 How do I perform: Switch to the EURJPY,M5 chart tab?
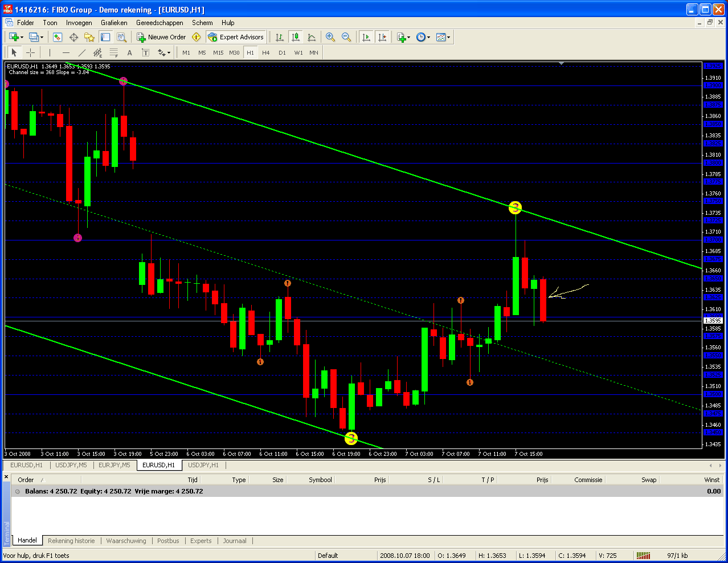pyautogui.click(x=114, y=465)
